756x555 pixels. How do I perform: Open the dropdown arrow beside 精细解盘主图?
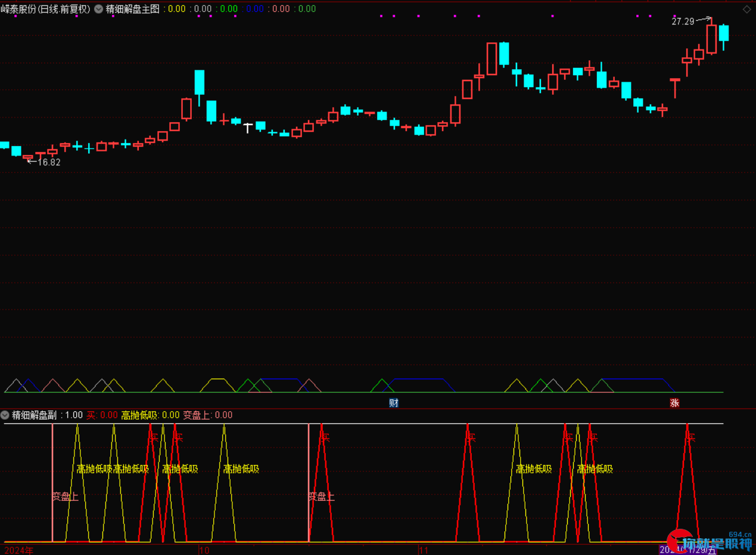pos(98,9)
